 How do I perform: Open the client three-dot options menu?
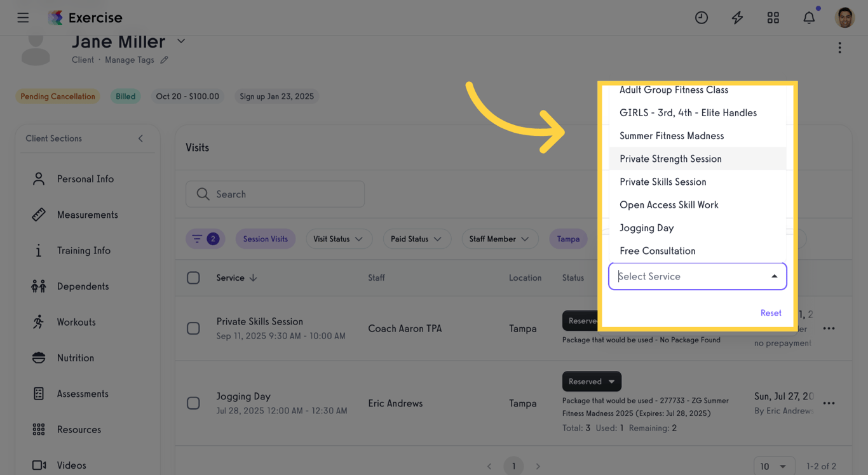click(x=839, y=48)
